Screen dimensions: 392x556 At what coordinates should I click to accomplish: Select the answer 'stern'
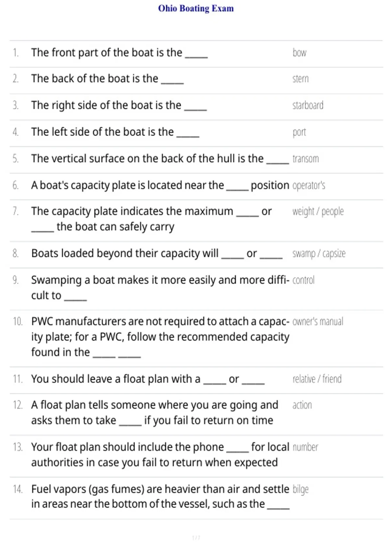300,79
